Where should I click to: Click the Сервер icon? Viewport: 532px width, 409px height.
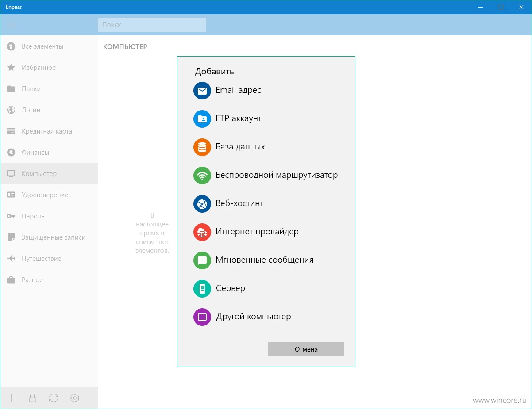point(202,289)
